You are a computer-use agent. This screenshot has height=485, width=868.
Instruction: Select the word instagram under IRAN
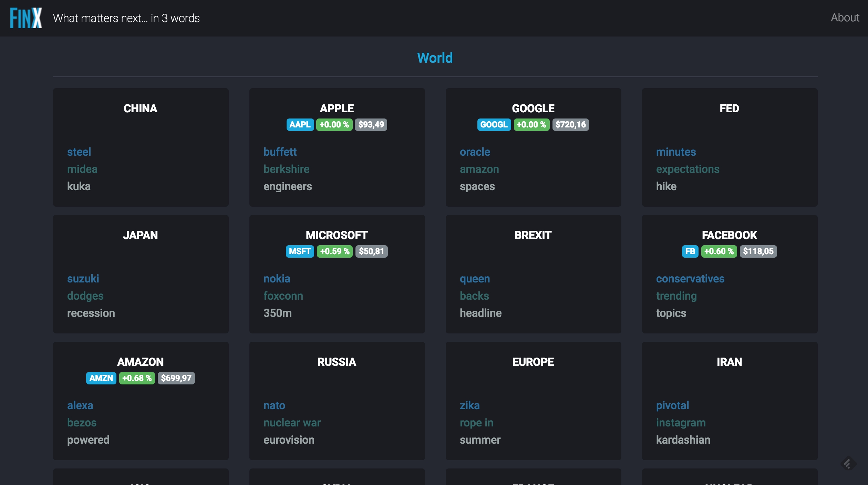click(681, 423)
